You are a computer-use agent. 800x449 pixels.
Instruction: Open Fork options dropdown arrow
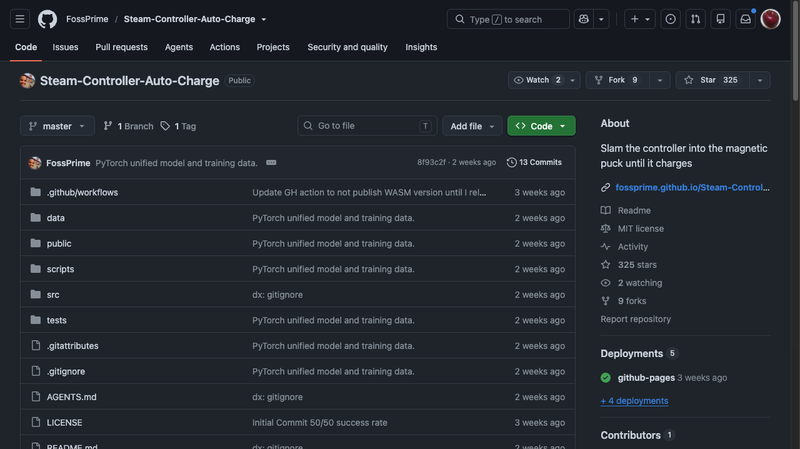660,80
